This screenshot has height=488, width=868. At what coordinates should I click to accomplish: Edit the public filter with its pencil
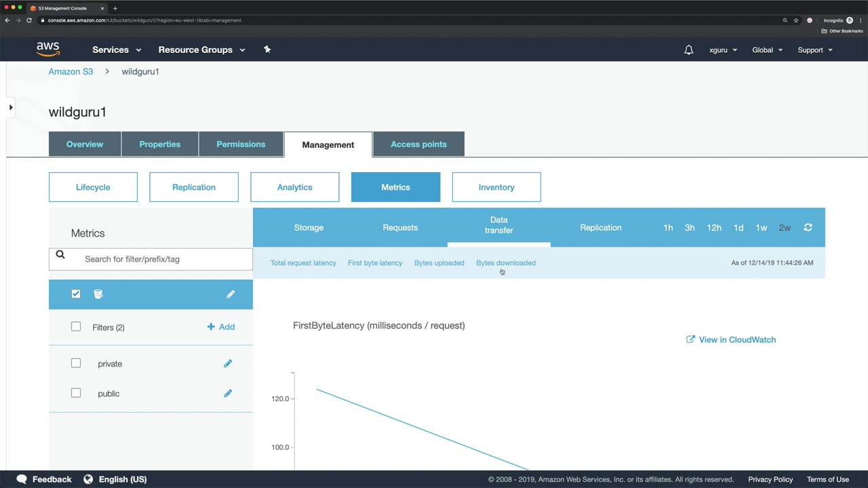[228, 393]
